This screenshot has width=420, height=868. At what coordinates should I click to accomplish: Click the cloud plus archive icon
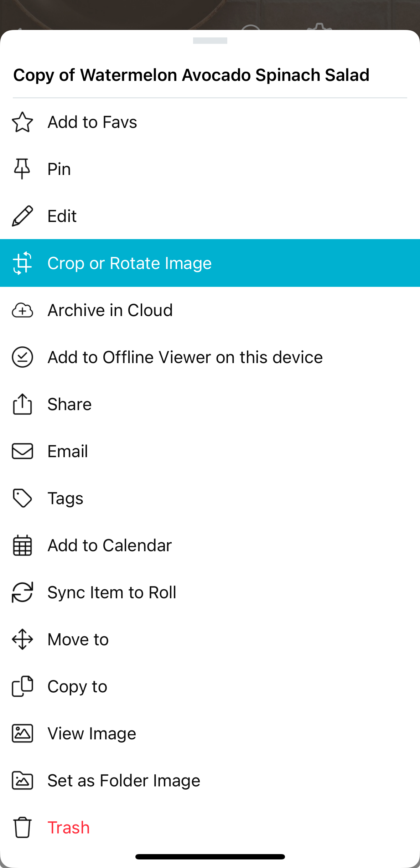tap(22, 310)
